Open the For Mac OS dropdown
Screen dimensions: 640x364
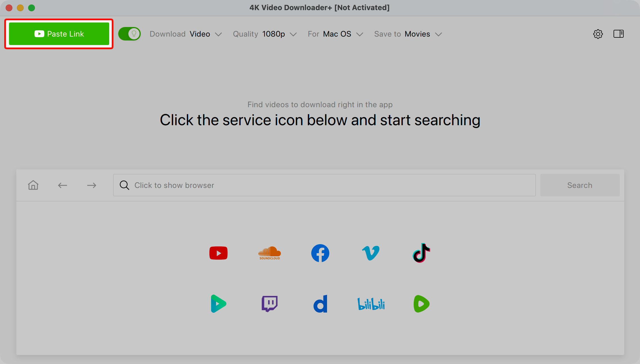pyautogui.click(x=335, y=34)
